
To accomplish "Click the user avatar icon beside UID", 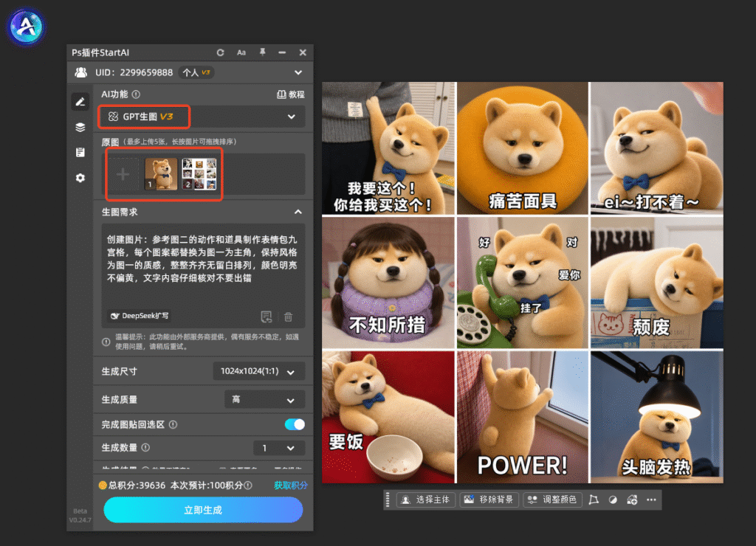I will coord(81,73).
